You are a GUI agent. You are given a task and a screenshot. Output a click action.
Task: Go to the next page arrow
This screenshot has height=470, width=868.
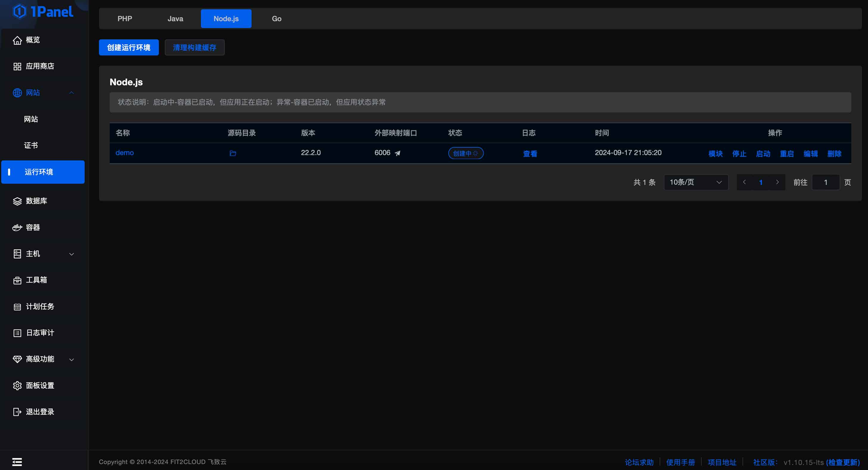point(777,182)
